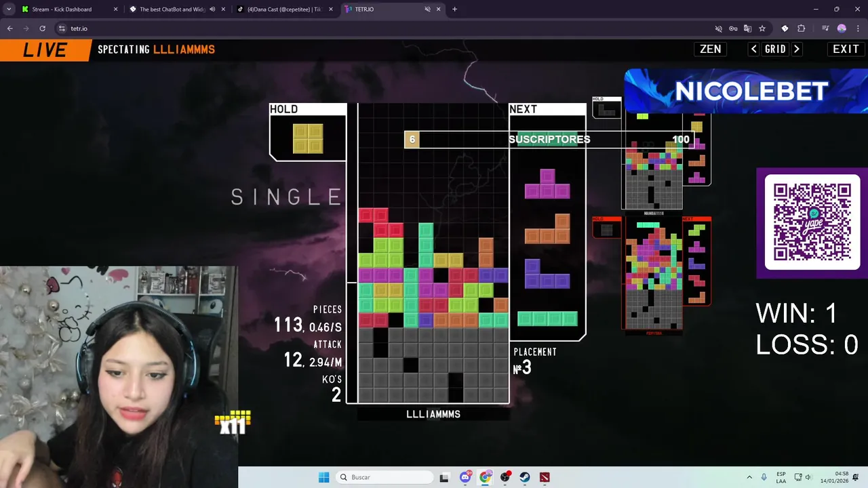Image resolution: width=868 pixels, height=488 pixels.
Task: Restore down the browser window
Action: (x=836, y=9)
